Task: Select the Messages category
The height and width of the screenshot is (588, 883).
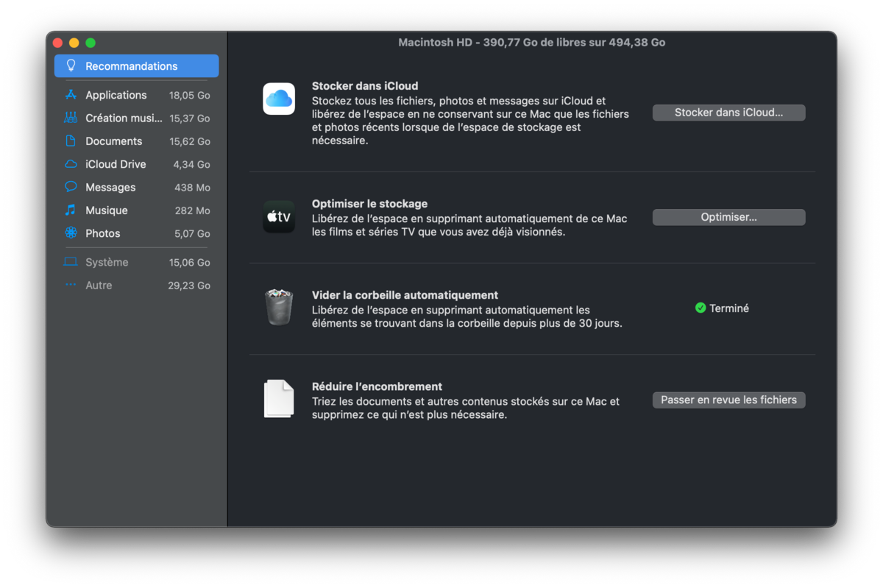Action: pos(110,187)
